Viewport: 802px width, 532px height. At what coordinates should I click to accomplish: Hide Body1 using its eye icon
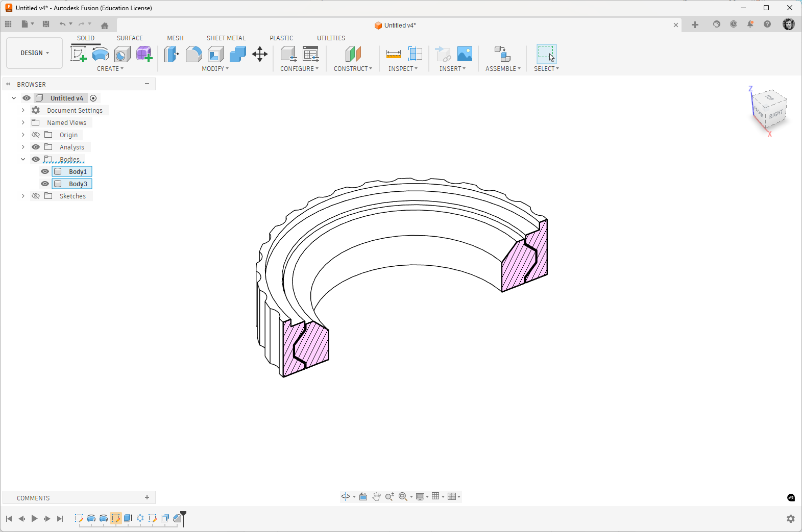click(45, 171)
